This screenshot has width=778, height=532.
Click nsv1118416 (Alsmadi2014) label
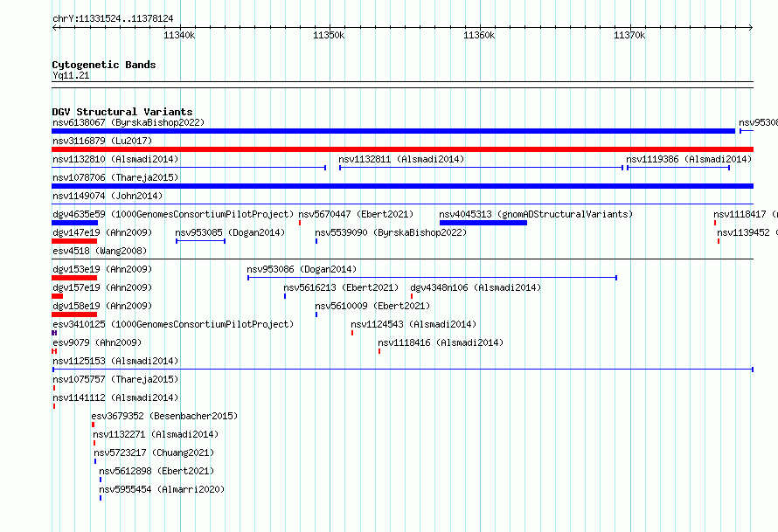pyautogui.click(x=441, y=342)
